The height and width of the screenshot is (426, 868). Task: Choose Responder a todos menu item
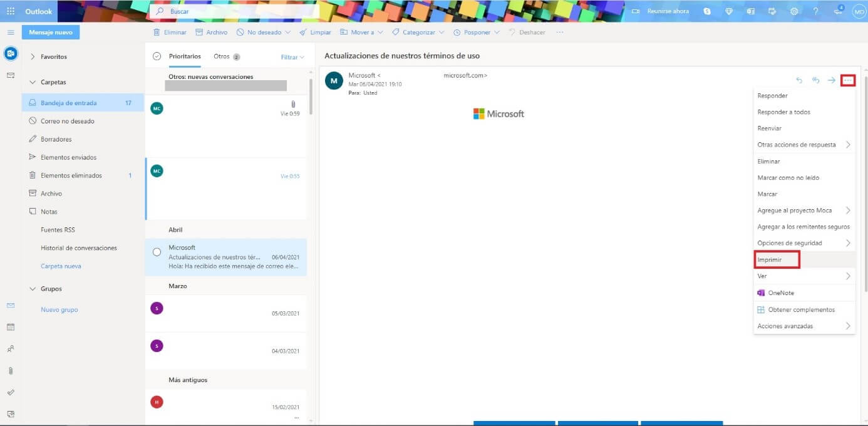[x=804, y=112]
